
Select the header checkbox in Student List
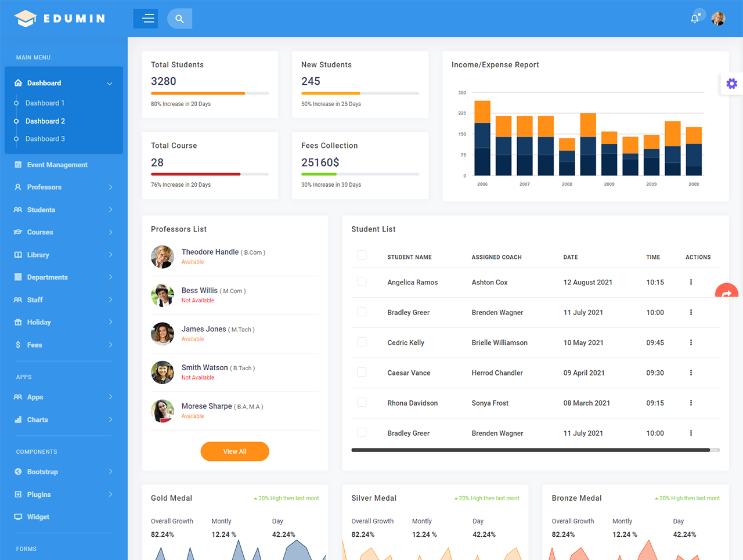point(362,255)
